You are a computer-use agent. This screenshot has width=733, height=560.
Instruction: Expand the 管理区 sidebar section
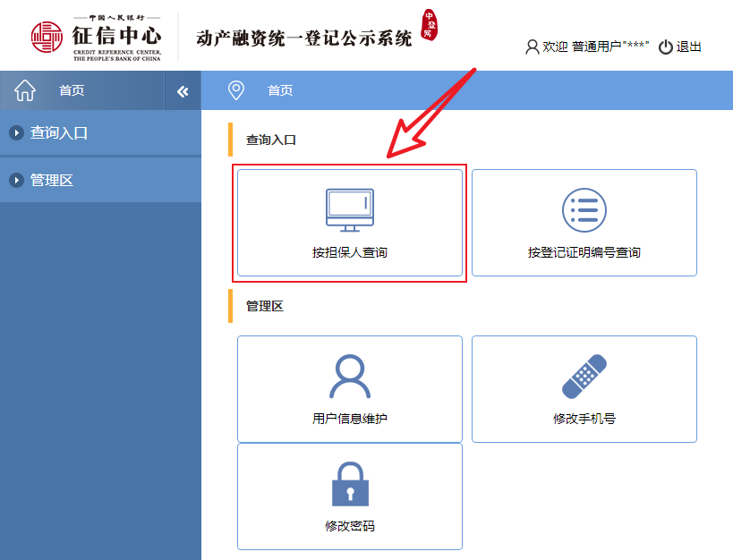tap(52, 181)
